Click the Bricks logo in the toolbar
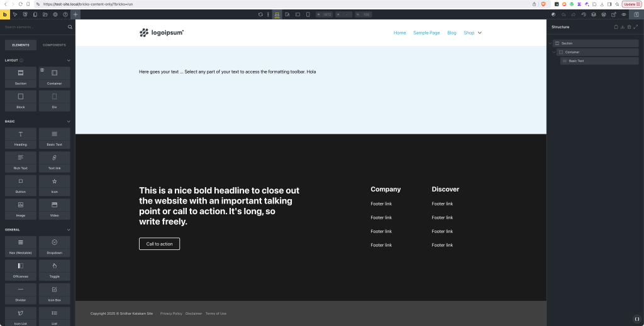This screenshot has height=326, width=644. point(5,14)
